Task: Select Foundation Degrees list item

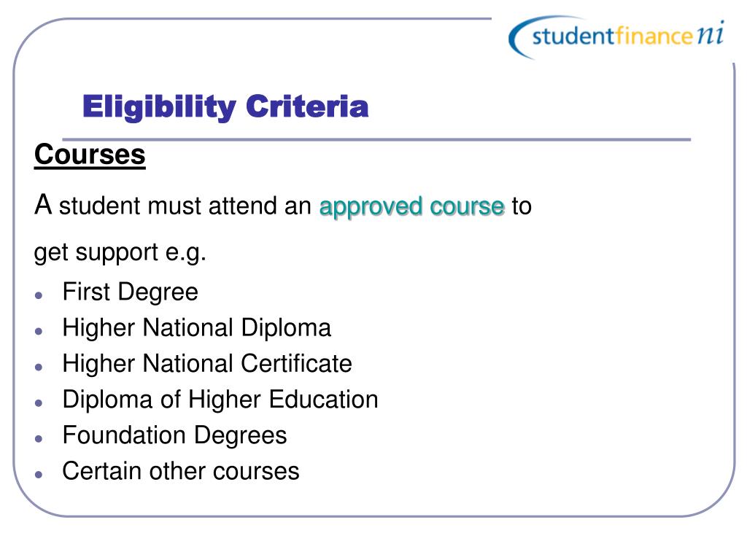Action: (175, 435)
